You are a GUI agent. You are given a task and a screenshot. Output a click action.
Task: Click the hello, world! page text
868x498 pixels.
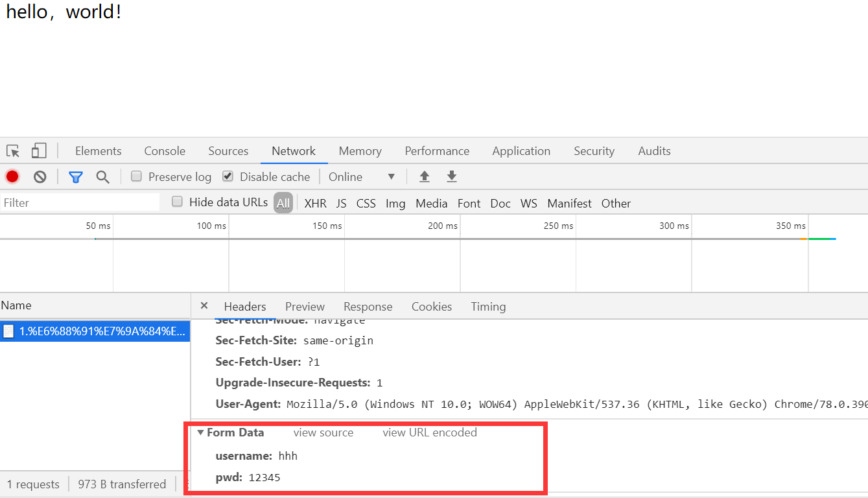click(x=64, y=12)
